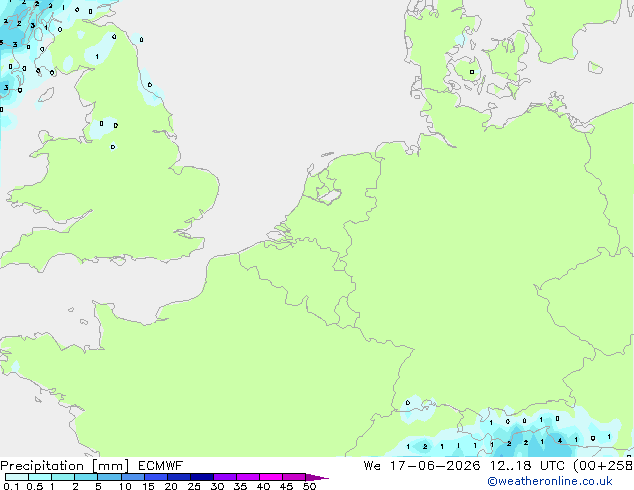Image resolution: width=634 pixels, height=490 pixels.
Task: Click the '15' legend scale label
Action: coord(148,486)
